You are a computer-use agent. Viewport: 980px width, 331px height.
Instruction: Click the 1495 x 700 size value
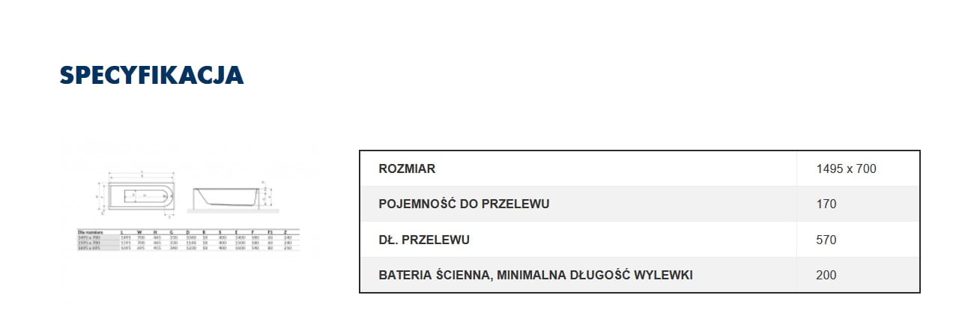click(846, 169)
